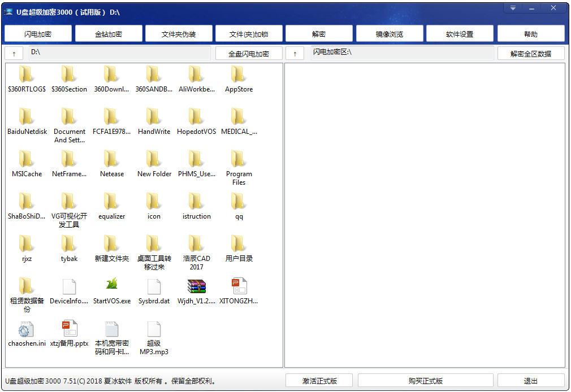Select the BaiduNetdisk folder icon
This screenshot has height=392, width=571.
click(27, 116)
